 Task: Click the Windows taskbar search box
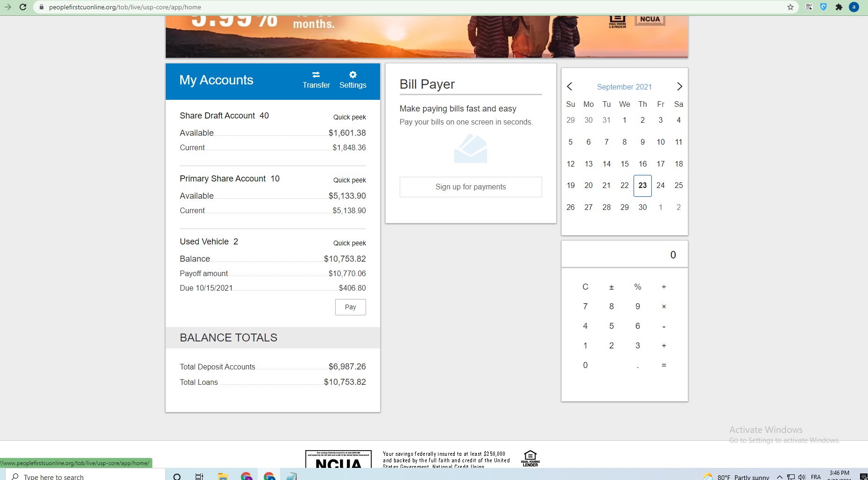point(84,476)
